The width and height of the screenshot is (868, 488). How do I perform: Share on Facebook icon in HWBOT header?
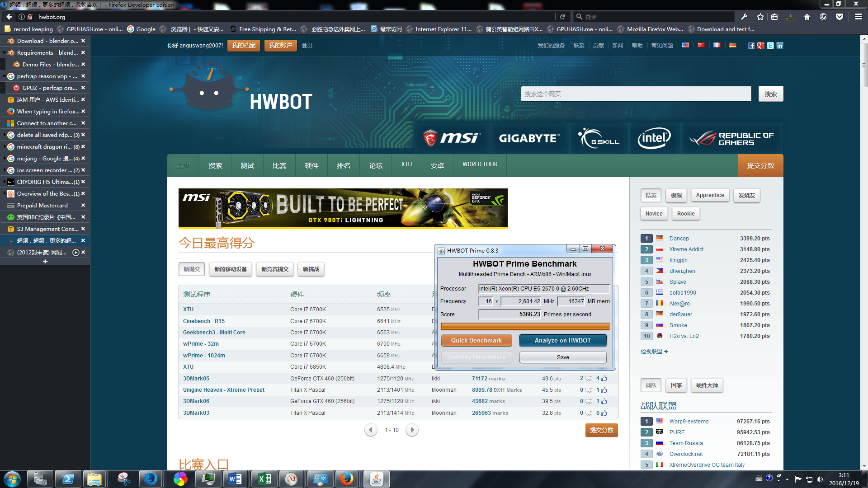pos(751,46)
